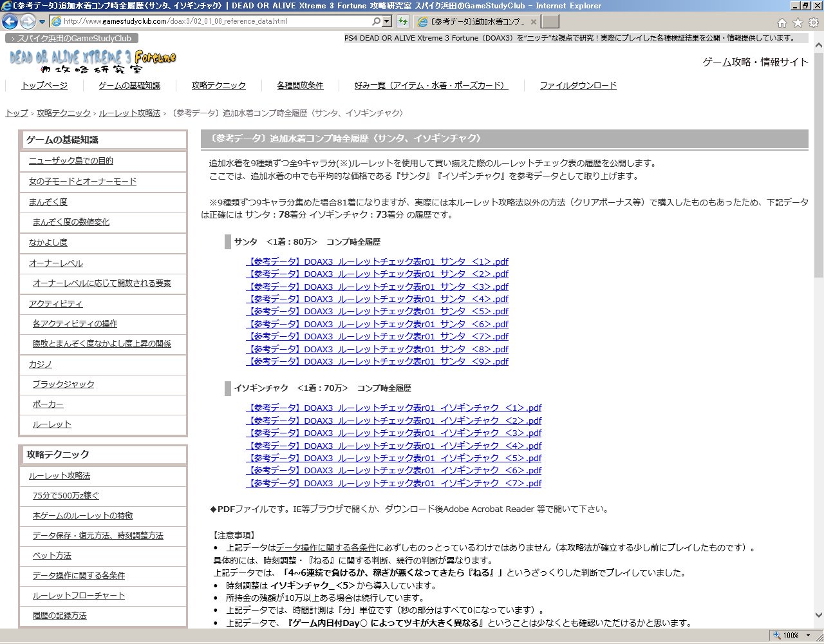Open 本ゲームのルーレットの特徴 sidebar link
This screenshot has width=824, height=644.
(83, 515)
